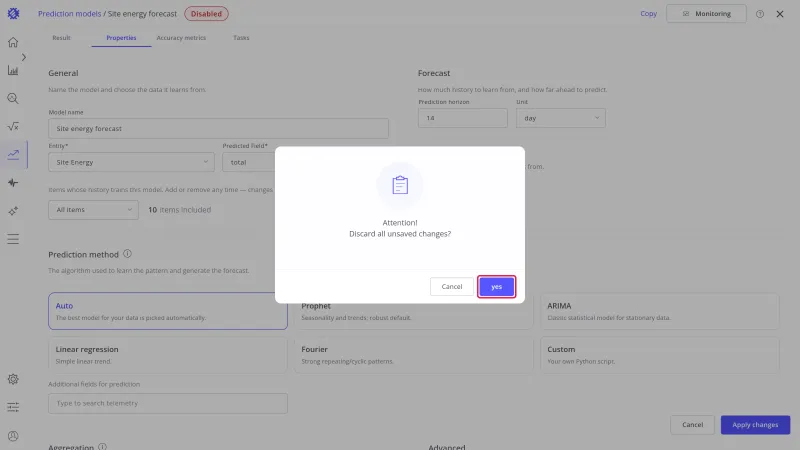Viewport: 800px width, 450px height.
Task: Click the Monitoring button
Action: [x=706, y=14]
